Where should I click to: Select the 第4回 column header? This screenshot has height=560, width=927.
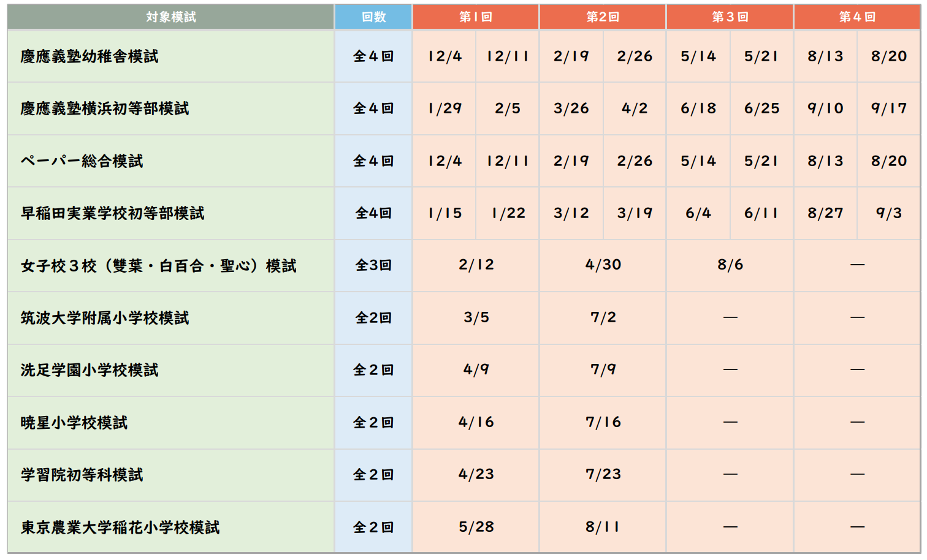(x=857, y=17)
